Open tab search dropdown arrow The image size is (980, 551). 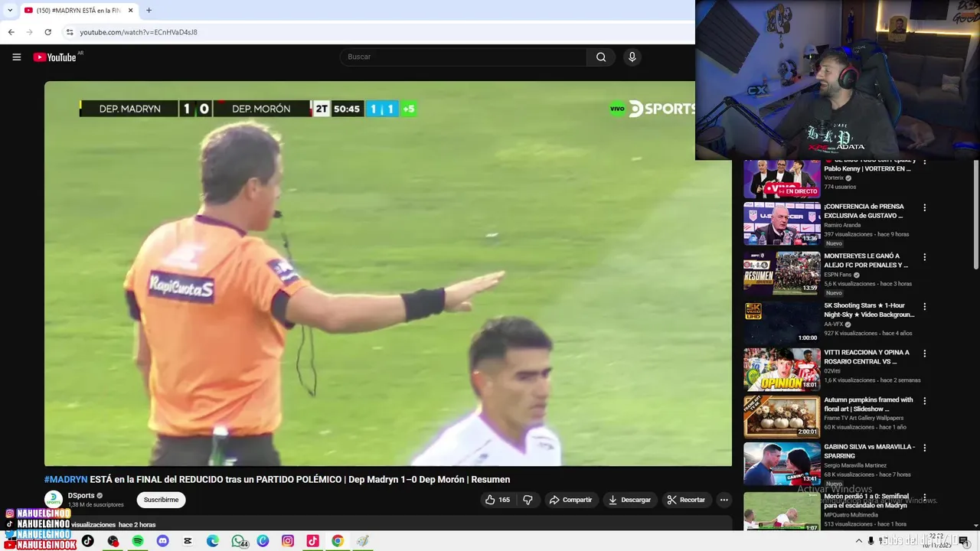[9, 10]
